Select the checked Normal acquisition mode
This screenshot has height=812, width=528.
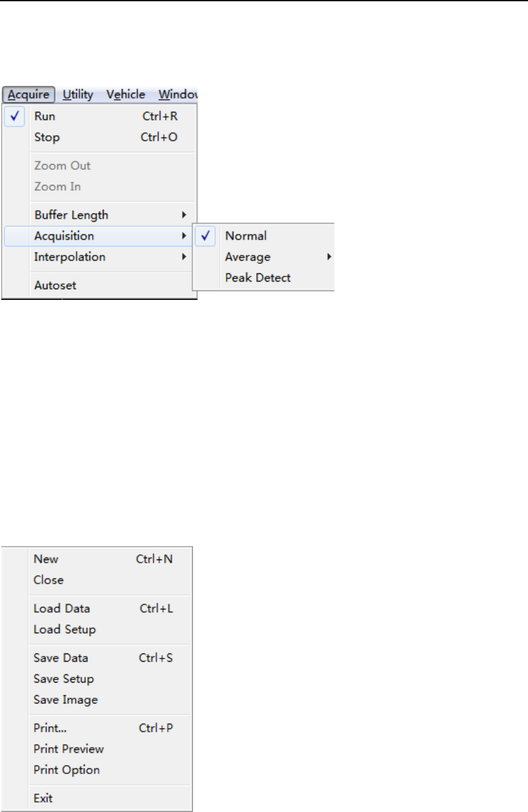pyautogui.click(x=264, y=236)
